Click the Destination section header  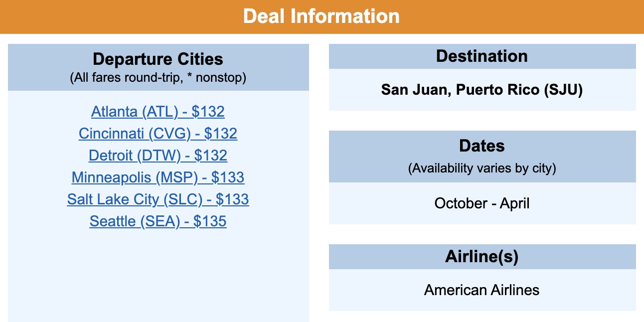click(x=482, y=56)
